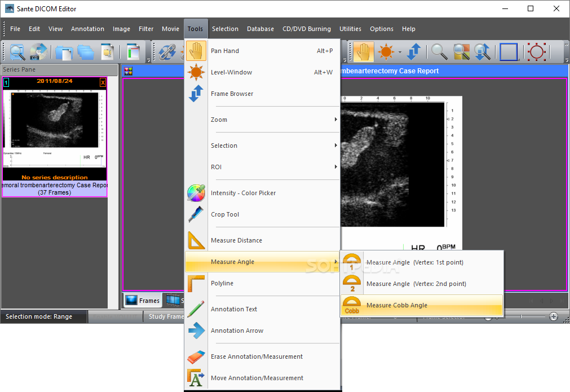Image resolution: width=570 pixels, height=392 pixels.
Task: Open the Options menu
Action: click(x=382, y=29)
